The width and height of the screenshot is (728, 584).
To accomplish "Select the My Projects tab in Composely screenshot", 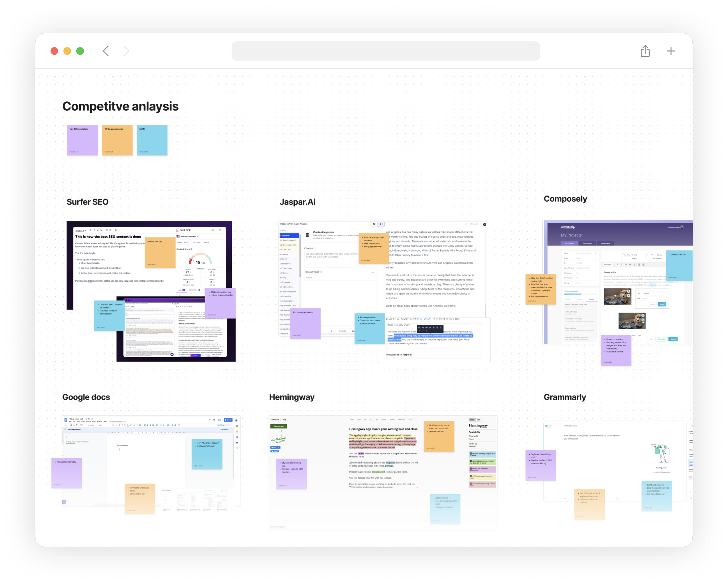I will (569, 243).
